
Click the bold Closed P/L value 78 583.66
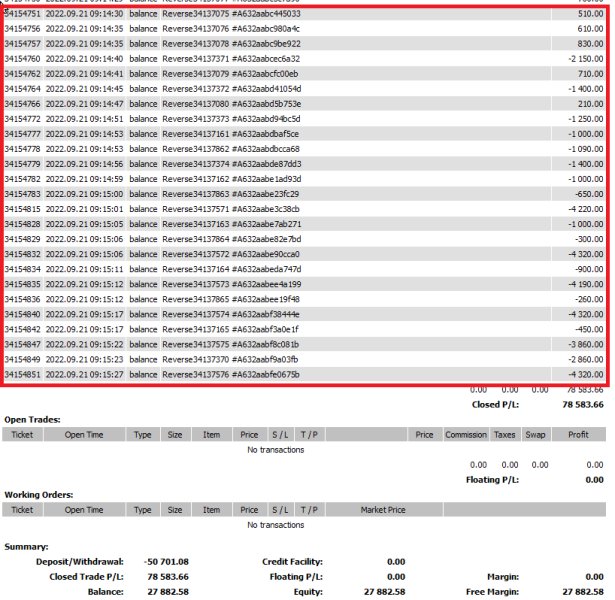[x=583, y=405]
